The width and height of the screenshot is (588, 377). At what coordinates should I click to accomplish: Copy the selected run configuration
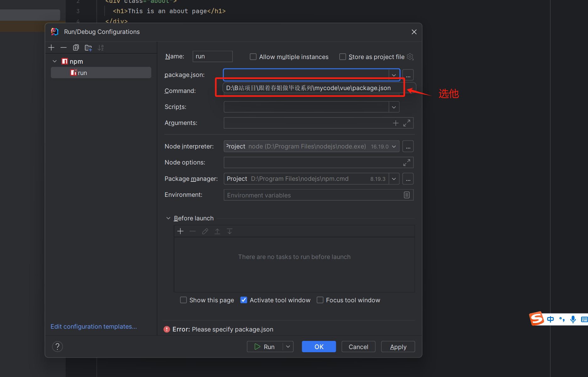point(76,48)
